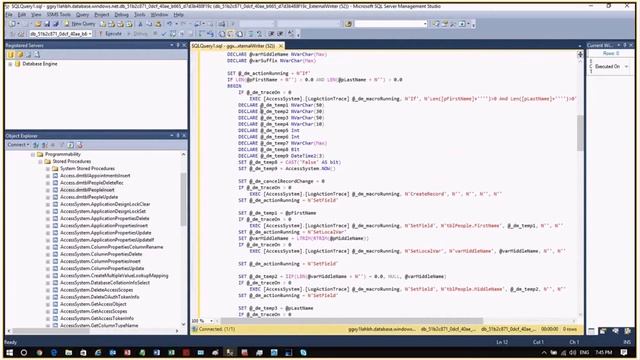Click the Save All icon
Viewport: 640px width, 360px height.
click(55, 24)
